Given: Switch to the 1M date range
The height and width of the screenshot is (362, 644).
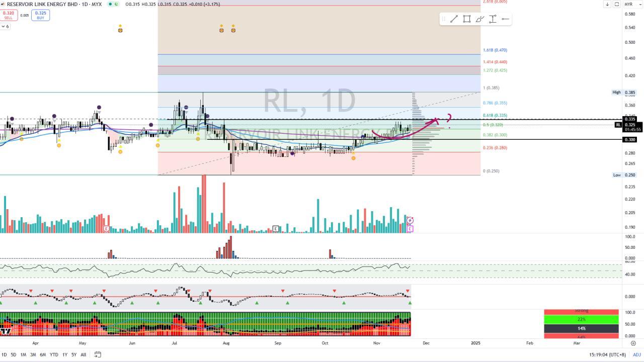Looking at the screenshot, I should [23, 354].
